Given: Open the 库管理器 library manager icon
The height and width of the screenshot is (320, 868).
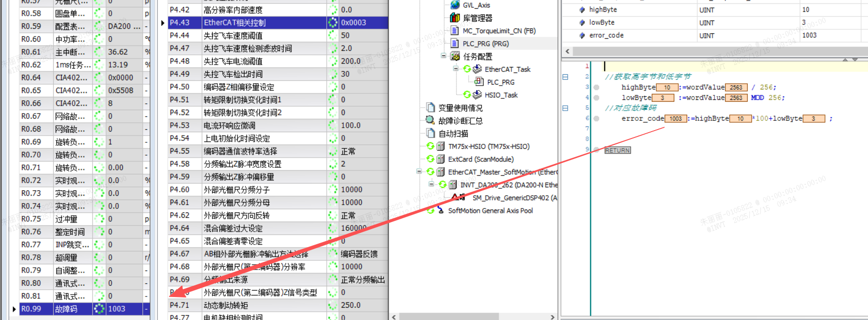Looking at the screenshot, I should point(455,18).
